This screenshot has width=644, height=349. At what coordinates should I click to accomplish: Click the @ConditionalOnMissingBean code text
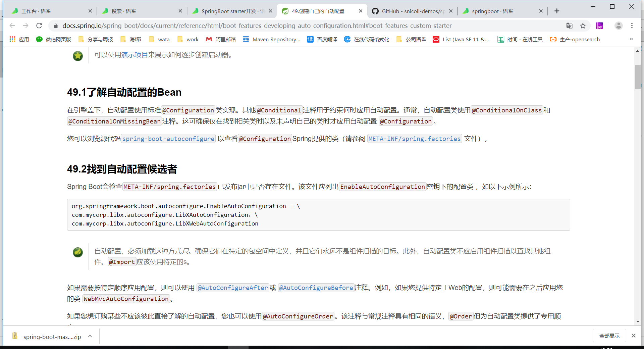tap(115, 121)
